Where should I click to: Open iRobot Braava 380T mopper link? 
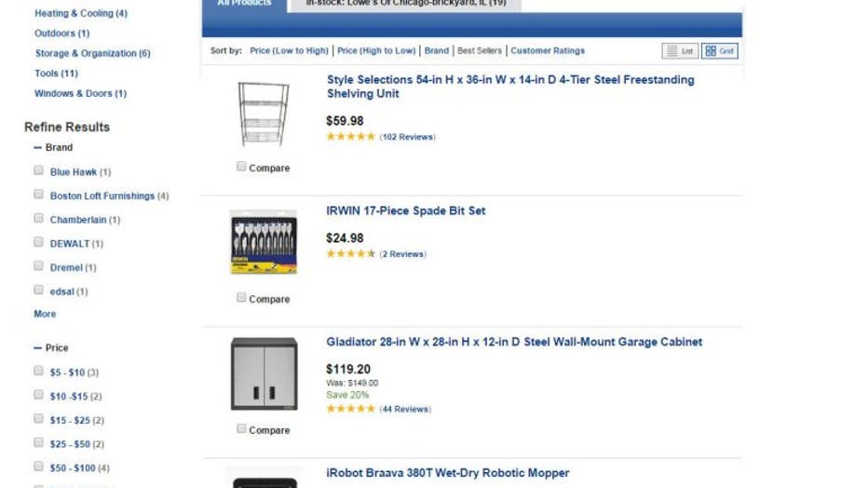tap(447, 473)
